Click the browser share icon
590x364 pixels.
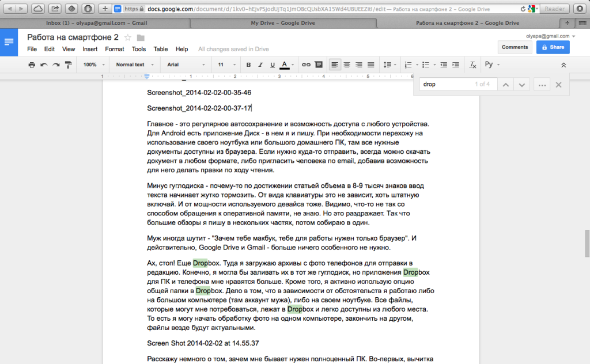coord(55,9)
